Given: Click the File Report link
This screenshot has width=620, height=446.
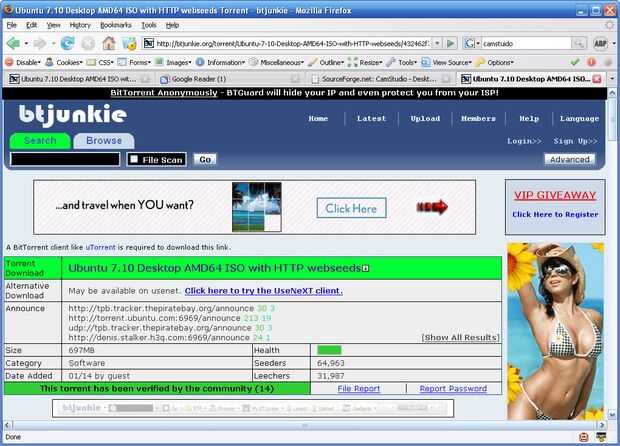Looking at the screenshot, I should pyautogui.click(x=359, y=389).
